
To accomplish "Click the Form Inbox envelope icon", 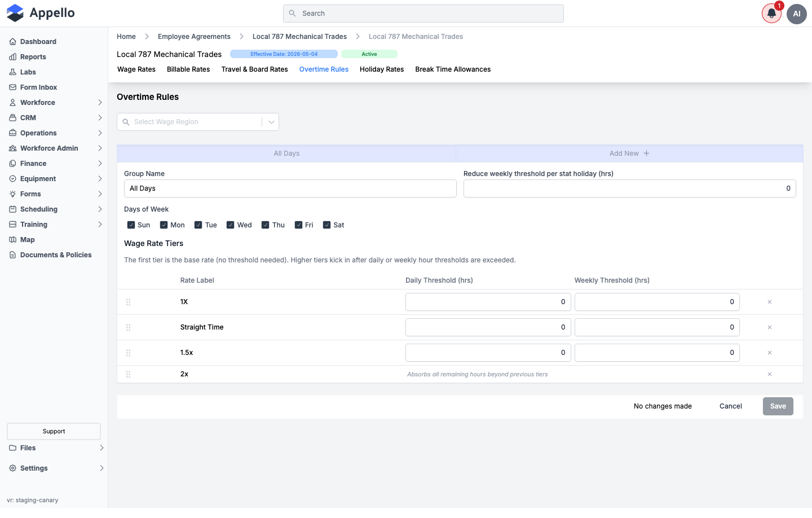I will (x=12, y=87).
